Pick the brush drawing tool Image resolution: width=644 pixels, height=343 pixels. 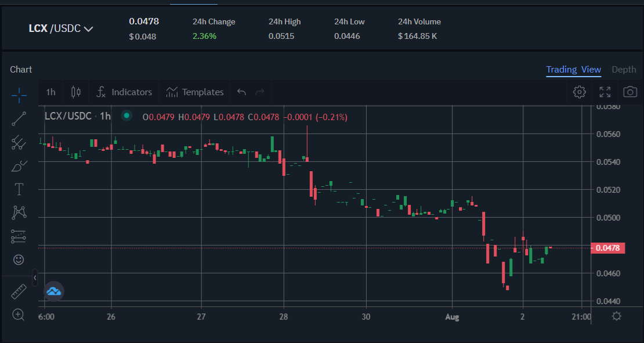point(19,166)
